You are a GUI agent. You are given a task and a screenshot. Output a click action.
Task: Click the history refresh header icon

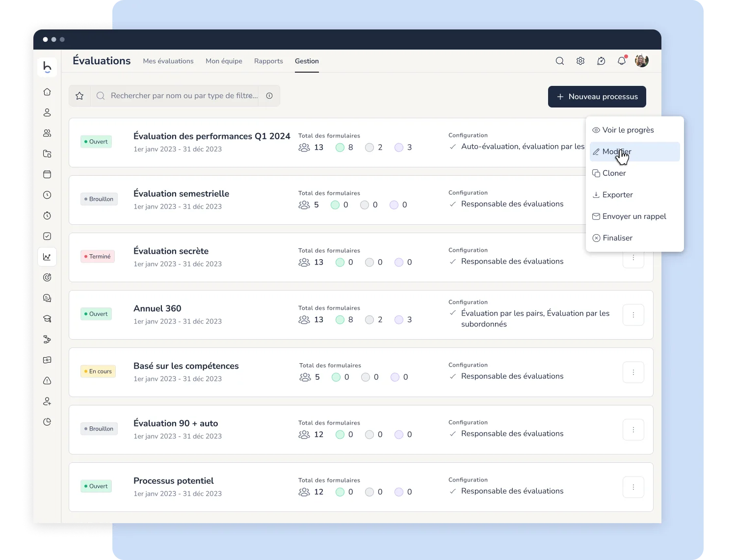pos(601,61)
